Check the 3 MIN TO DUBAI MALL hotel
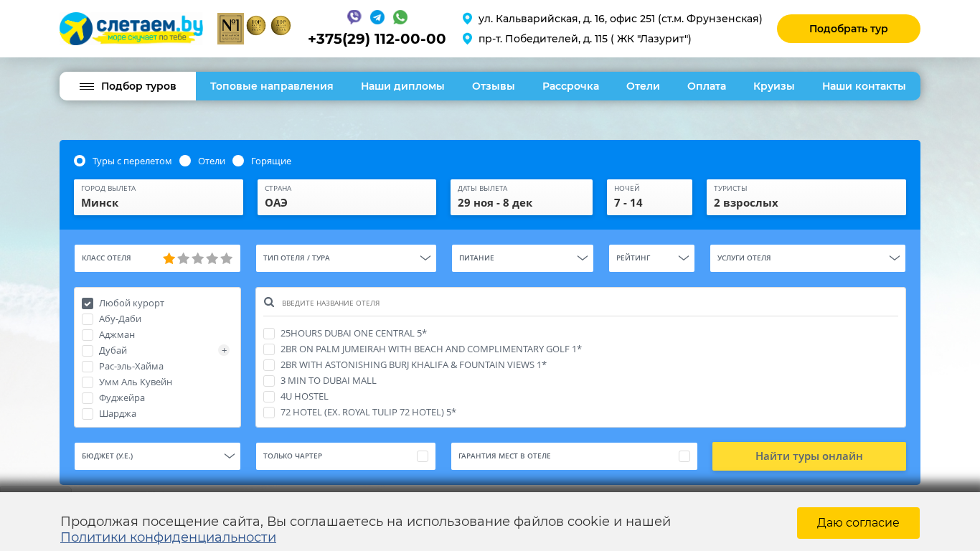 (269, 381)
